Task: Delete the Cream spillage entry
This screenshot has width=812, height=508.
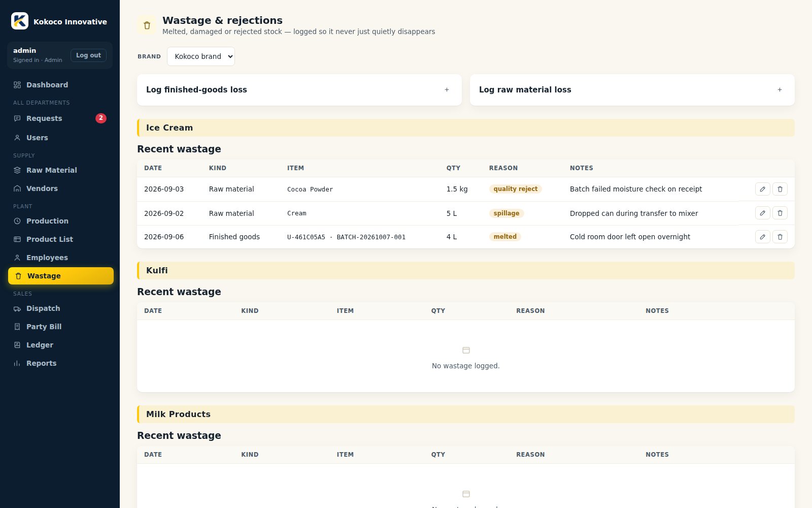Action: (x=780, y=213)
